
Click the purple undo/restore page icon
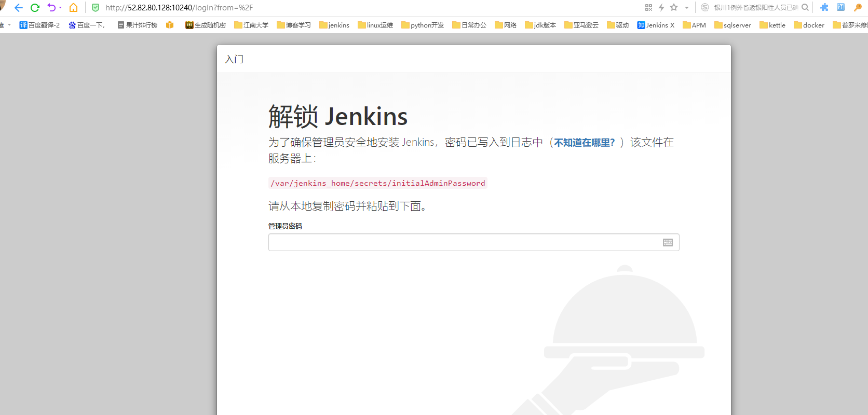pyautogui.click(x=51, y=8)
